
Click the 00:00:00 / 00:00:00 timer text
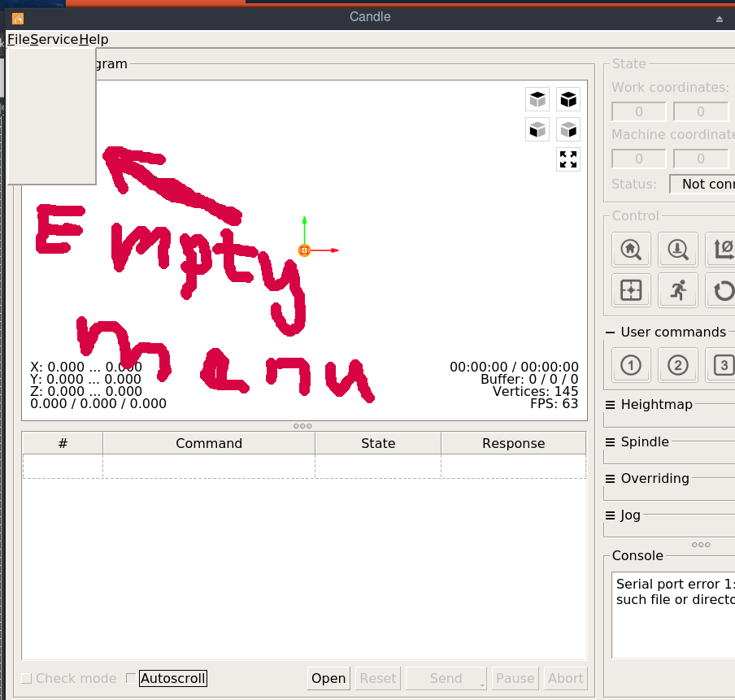(x=514, y=367)
